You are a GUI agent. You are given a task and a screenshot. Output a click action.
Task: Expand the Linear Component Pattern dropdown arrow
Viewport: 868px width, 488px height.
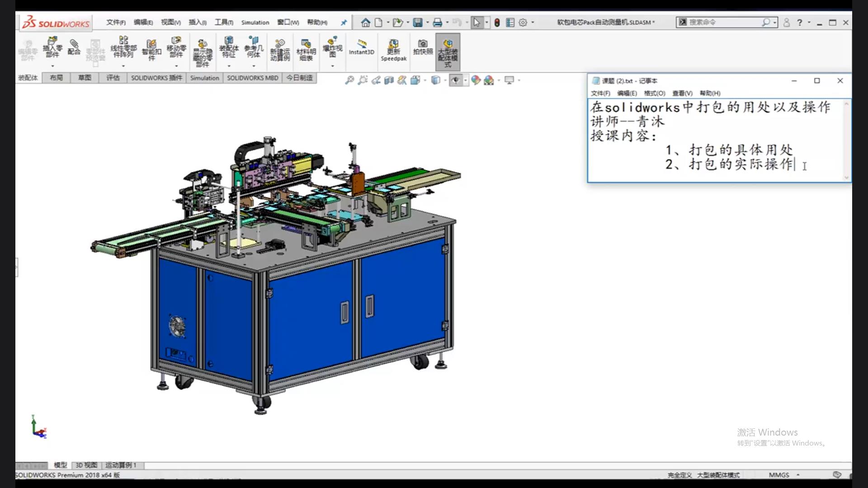pos(123,66)
